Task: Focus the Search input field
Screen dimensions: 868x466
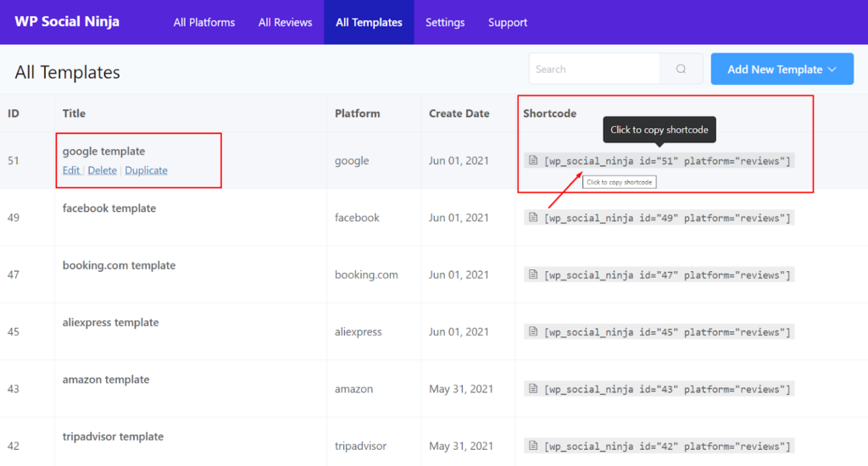Action: pos(594,69)
